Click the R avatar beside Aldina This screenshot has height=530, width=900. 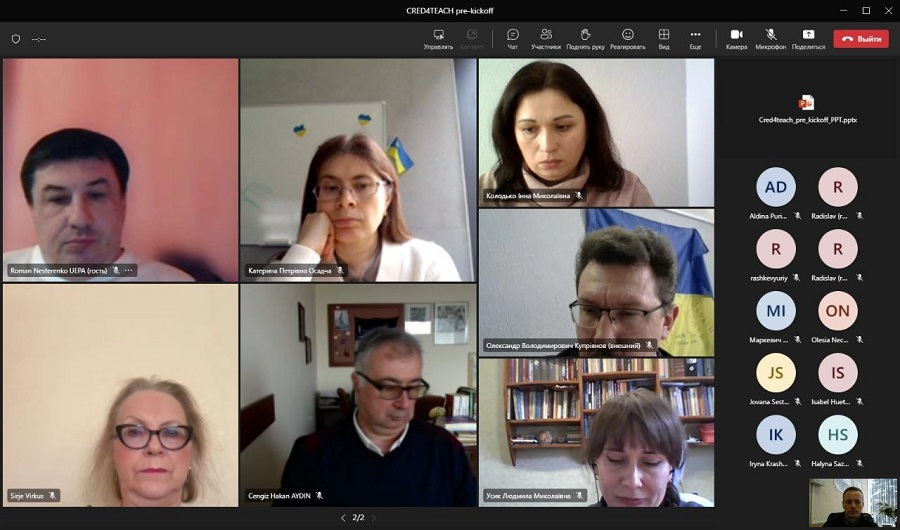(x=837, y=187)
